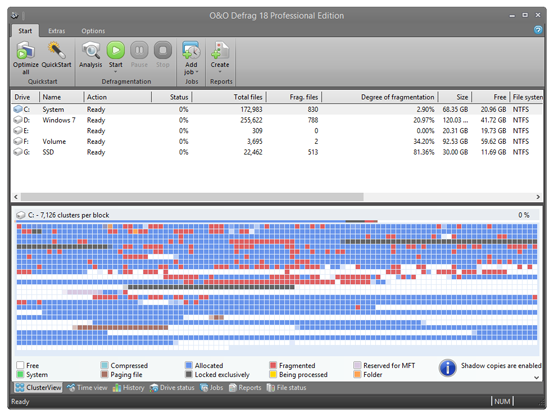Sort by the Size column header
The width and height of the screenshot is (554, 418).
(455, 97)
